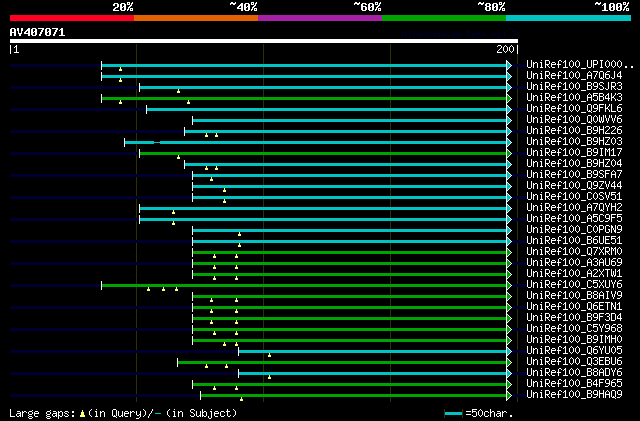The width and height of the screenshot is (640, 421).
Task: Click green arrowhead ending the Q3EBU6 bar
Action: pos(509,363)
